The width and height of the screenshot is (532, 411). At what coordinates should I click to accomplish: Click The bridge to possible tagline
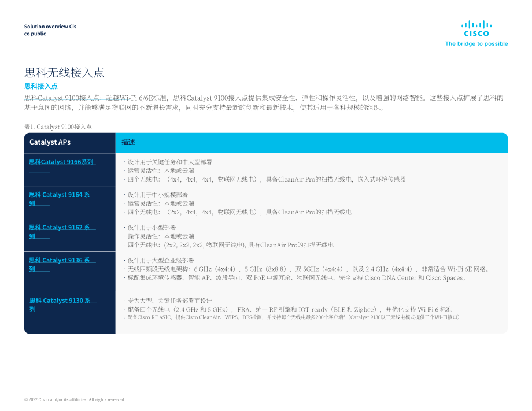pos(476,43)
